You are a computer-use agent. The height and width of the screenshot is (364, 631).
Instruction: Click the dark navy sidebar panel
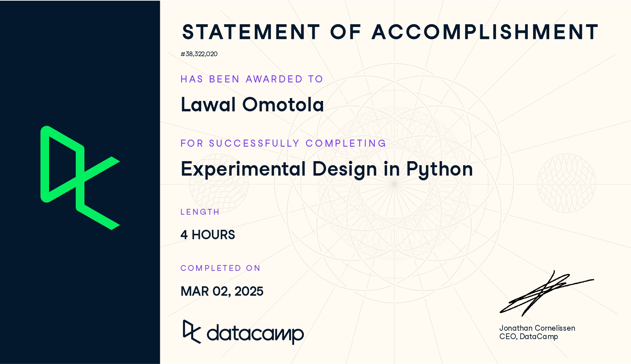(80, 182)
